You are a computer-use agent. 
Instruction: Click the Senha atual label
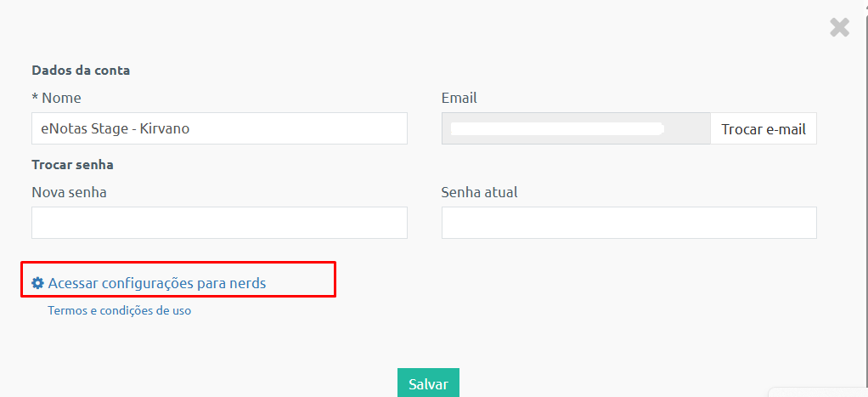pos(479,192)
